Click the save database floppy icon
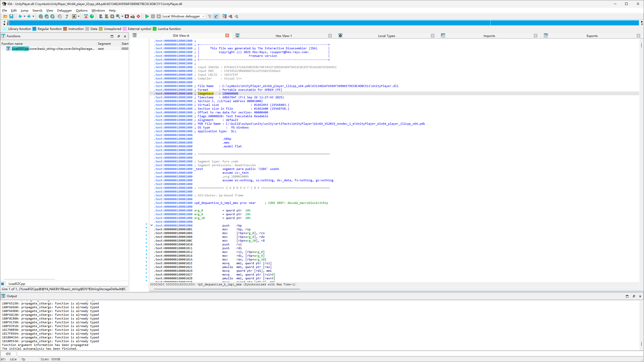 click(x=11, y=16)
